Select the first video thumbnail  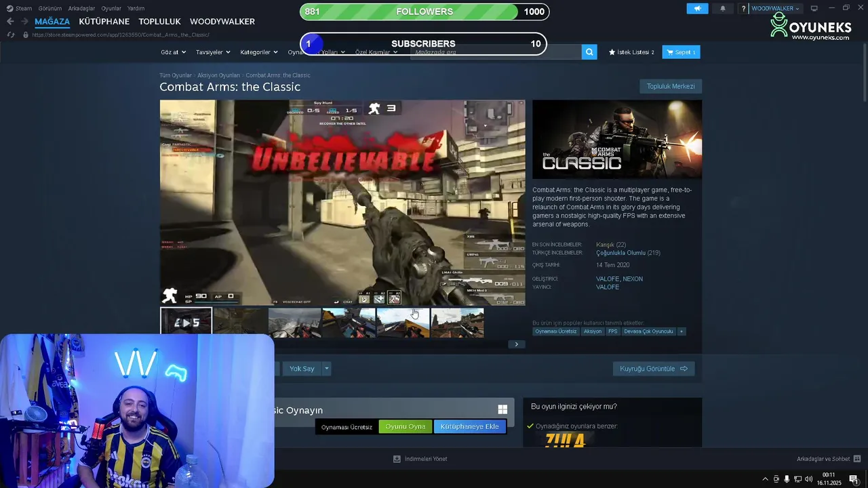(186, 323)
